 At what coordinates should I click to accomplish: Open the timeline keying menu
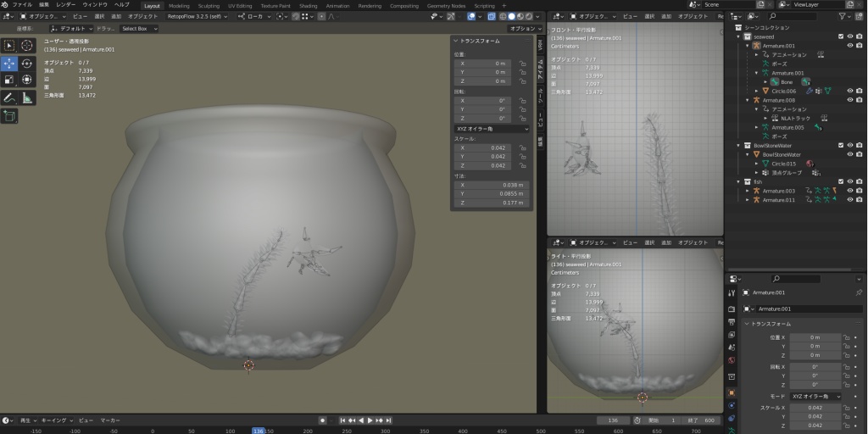57,420
